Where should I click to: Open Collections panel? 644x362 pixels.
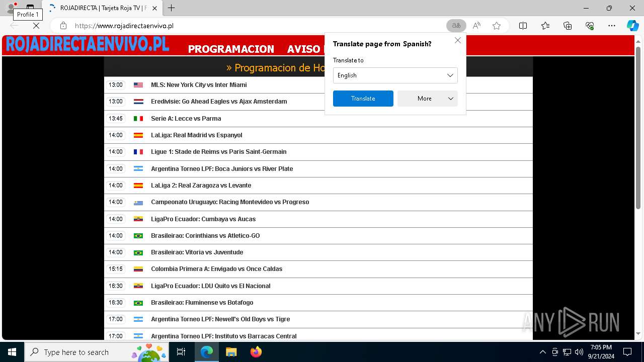[x=568, y=26]
